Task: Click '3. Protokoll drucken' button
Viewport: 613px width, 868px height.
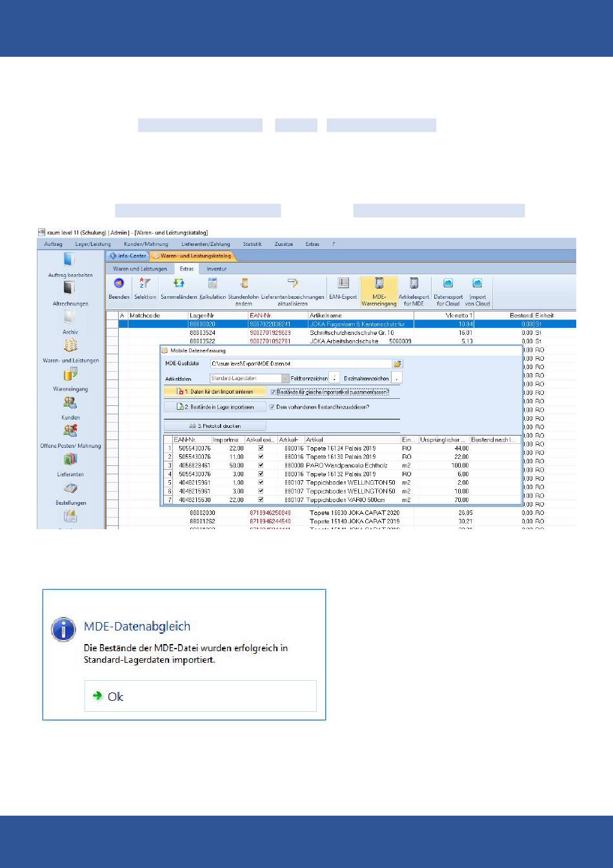Action: coord(215,426)
